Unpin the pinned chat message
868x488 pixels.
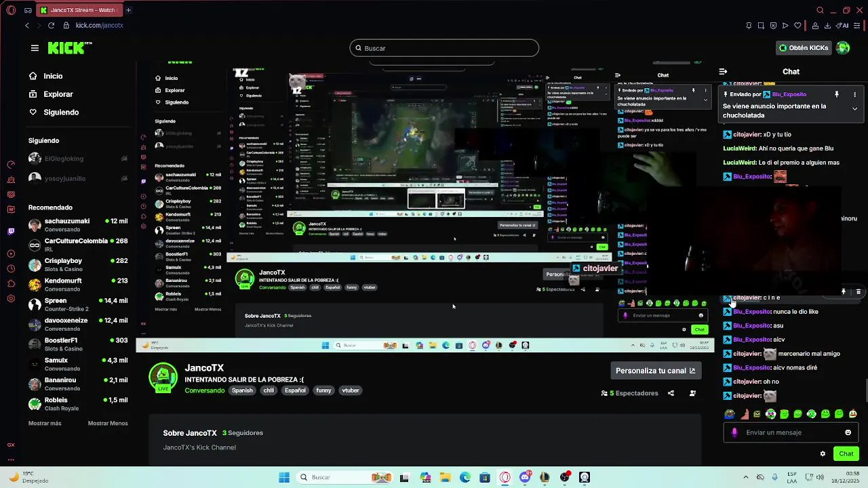(837, 94)
